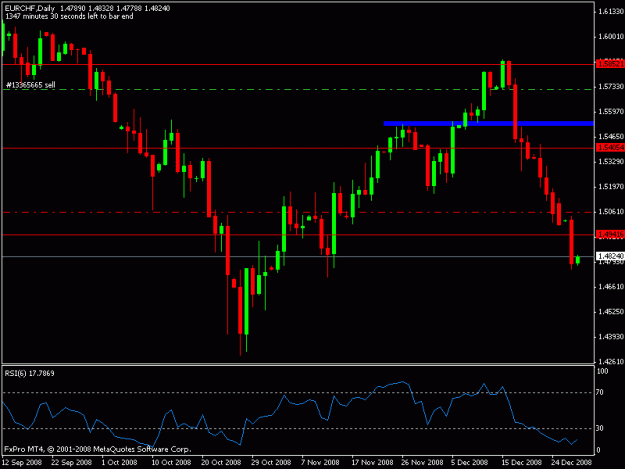This screenshot has width=625, height=469.
Task: Click the '26 Nov 2008' date label
Action: click(x=422, y=462)
